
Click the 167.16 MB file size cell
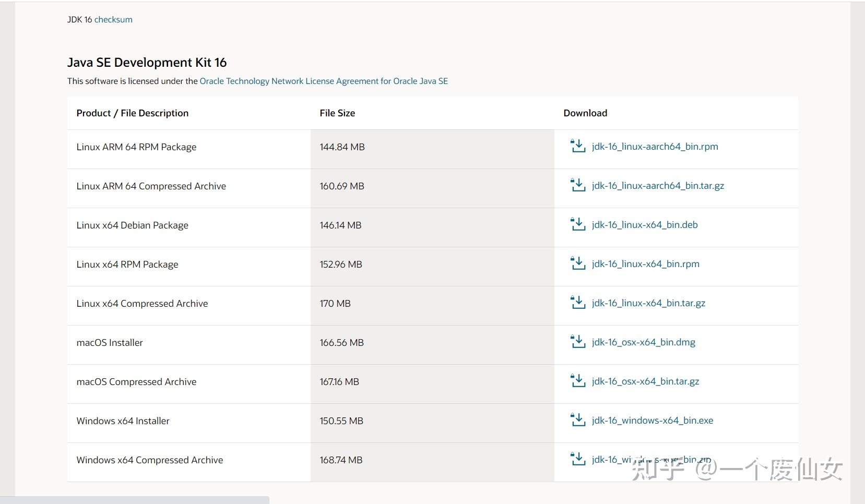432,384
